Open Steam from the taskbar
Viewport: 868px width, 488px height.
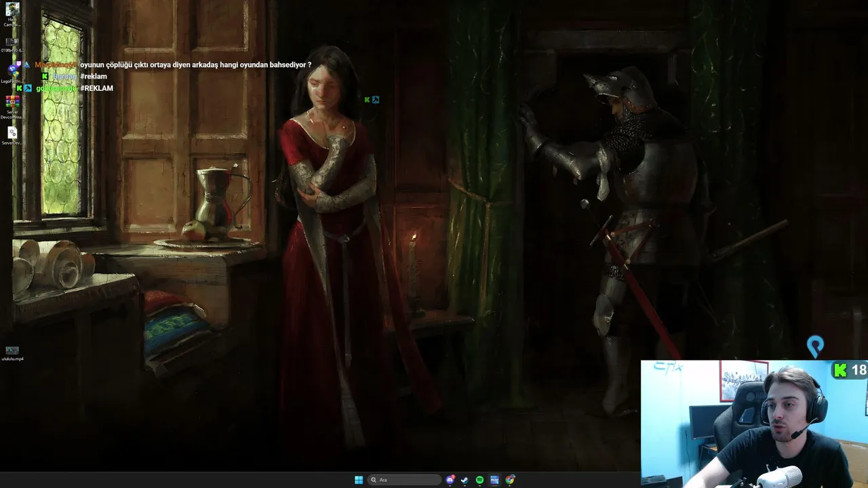[465, 480]
